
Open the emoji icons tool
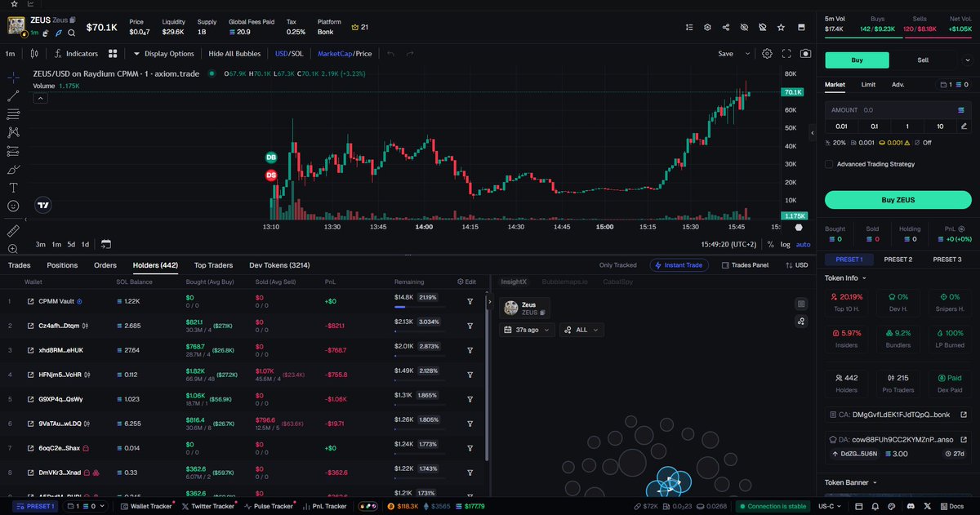pyautogui.click(x=13, y=206)
